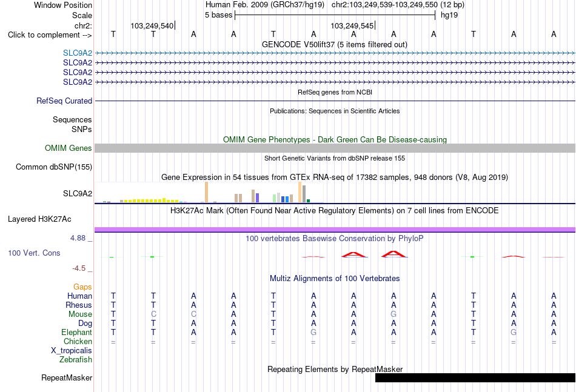Viewport: 576px width, 392px height.
Task: Click the 103,249,545 position tick label
Action: (352, 25)
